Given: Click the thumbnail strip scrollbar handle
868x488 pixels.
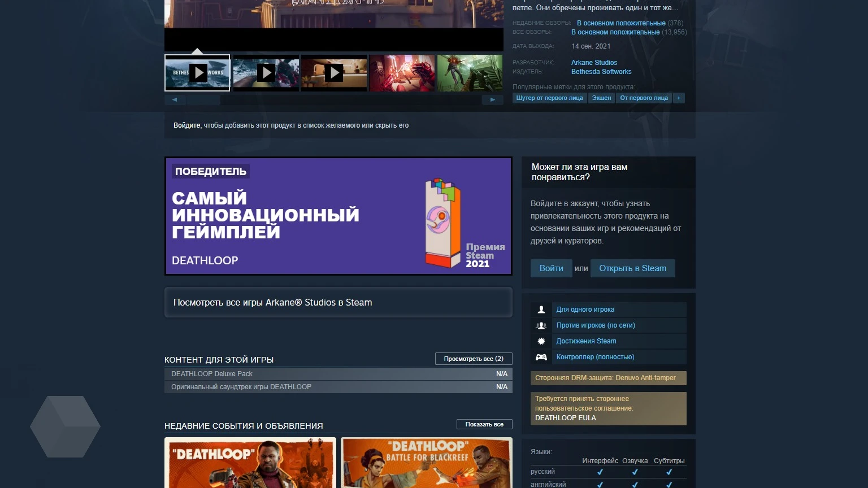Looking at the screenshot, I should coord(203,99).
